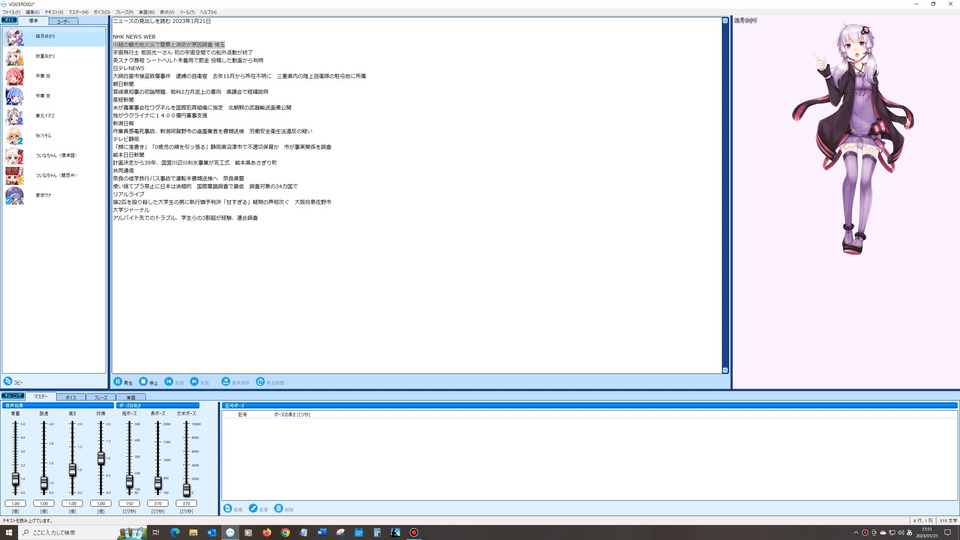This screenshot has height=540, width=960.
Task: Click the 音量 value field showing 1.00
Action: point(15,503)
